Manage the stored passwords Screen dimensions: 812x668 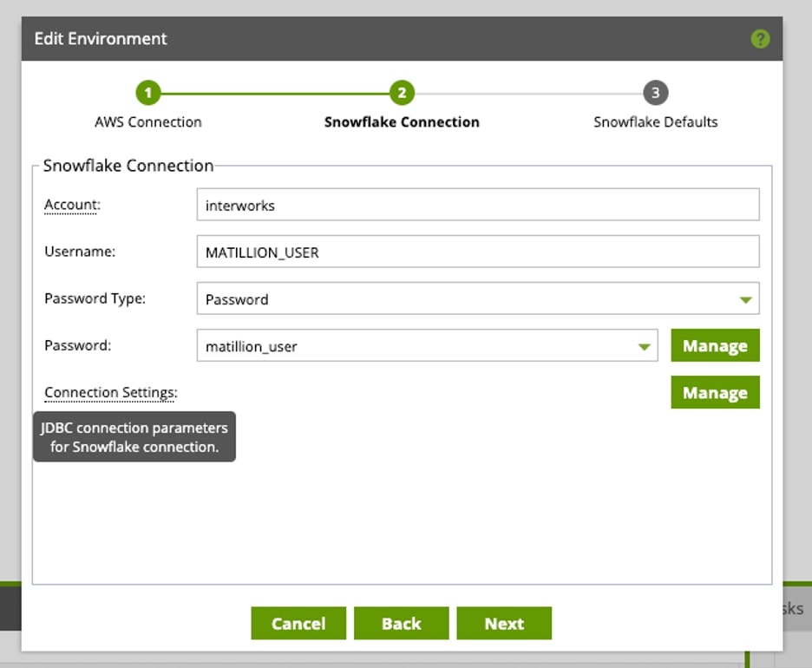(715, 345)
